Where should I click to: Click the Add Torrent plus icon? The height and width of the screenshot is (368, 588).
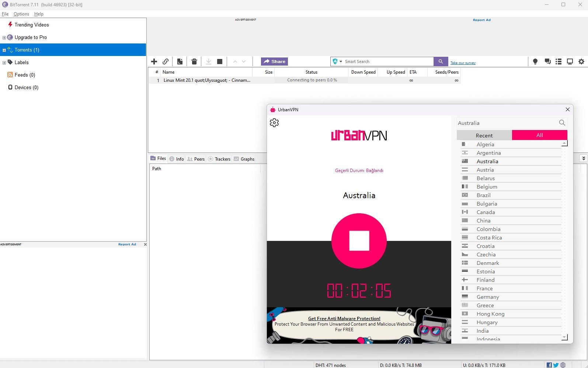pyautogui.click(x=154, y=62)
